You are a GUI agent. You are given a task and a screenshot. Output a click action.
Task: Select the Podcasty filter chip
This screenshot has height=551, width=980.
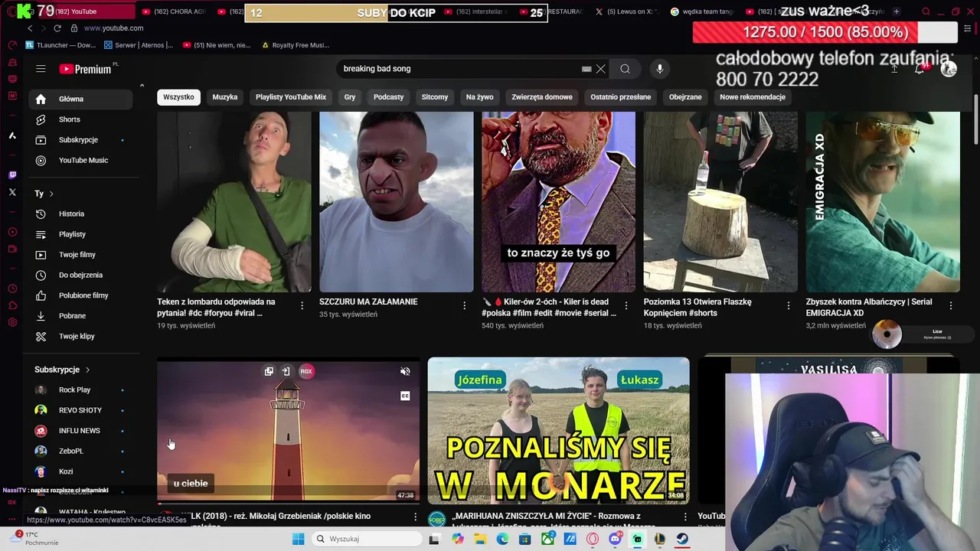388,97
